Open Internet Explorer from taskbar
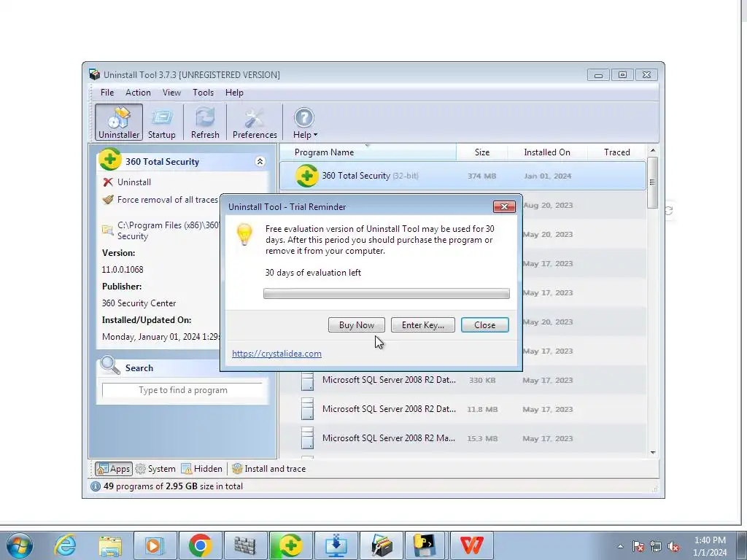The width and height of the screenshot is (747, 560). [x=65, y=545]
